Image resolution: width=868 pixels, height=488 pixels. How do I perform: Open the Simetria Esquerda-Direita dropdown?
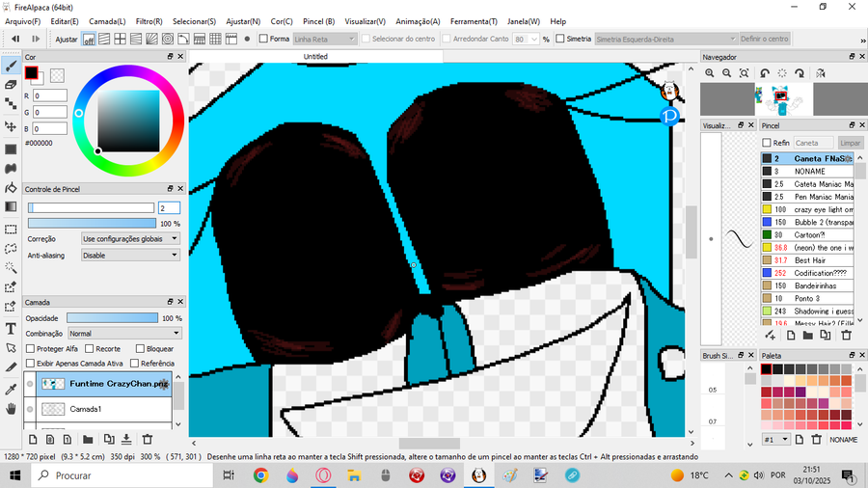(665, 40)
